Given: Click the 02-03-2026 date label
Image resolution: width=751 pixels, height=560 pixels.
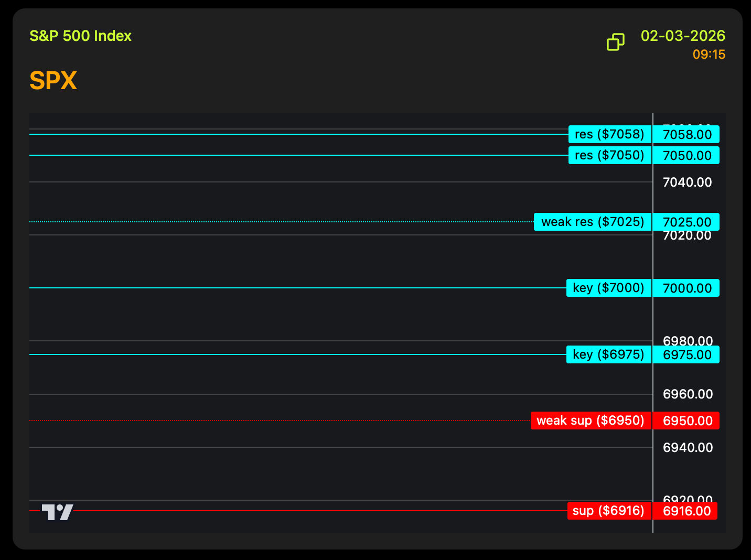Looking at the screenshot, I should [x=683, y=36].
